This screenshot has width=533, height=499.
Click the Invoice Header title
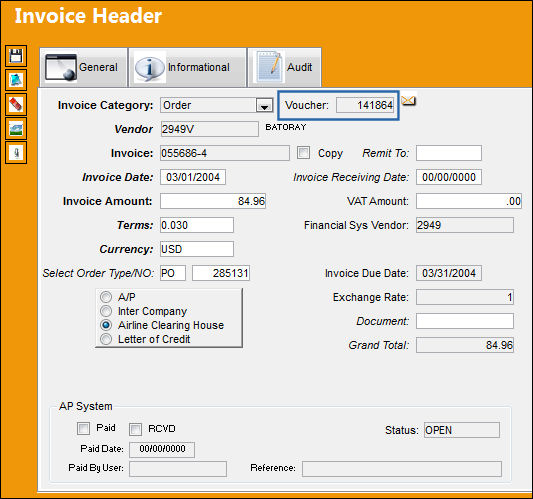click(88, 16)
